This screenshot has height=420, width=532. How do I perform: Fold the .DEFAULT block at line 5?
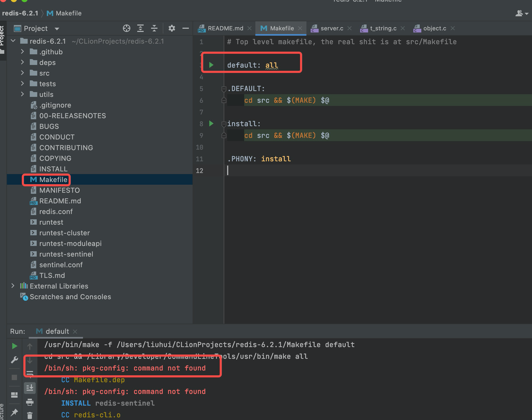(x=224, y=89)
